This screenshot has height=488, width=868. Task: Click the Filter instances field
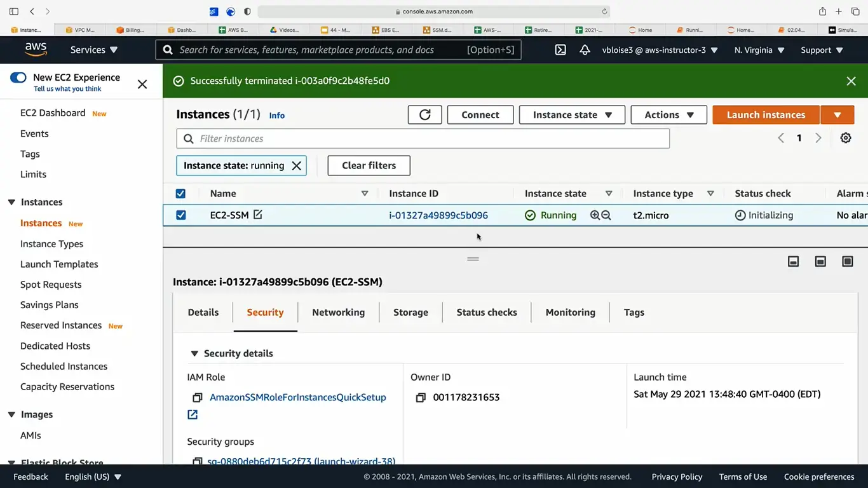pos(423,139)
